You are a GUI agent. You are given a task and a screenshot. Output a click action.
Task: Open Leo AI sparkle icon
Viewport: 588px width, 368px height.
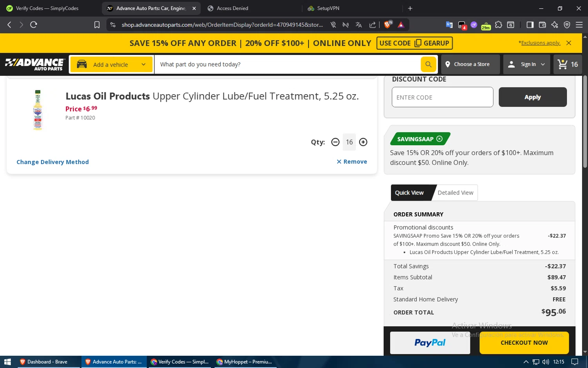click(554, 25)
